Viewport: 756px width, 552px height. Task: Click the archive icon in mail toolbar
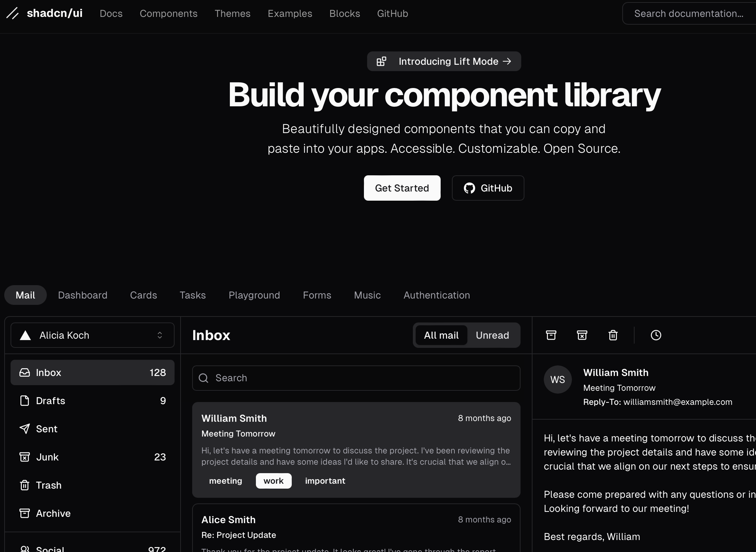click(551, 335)
